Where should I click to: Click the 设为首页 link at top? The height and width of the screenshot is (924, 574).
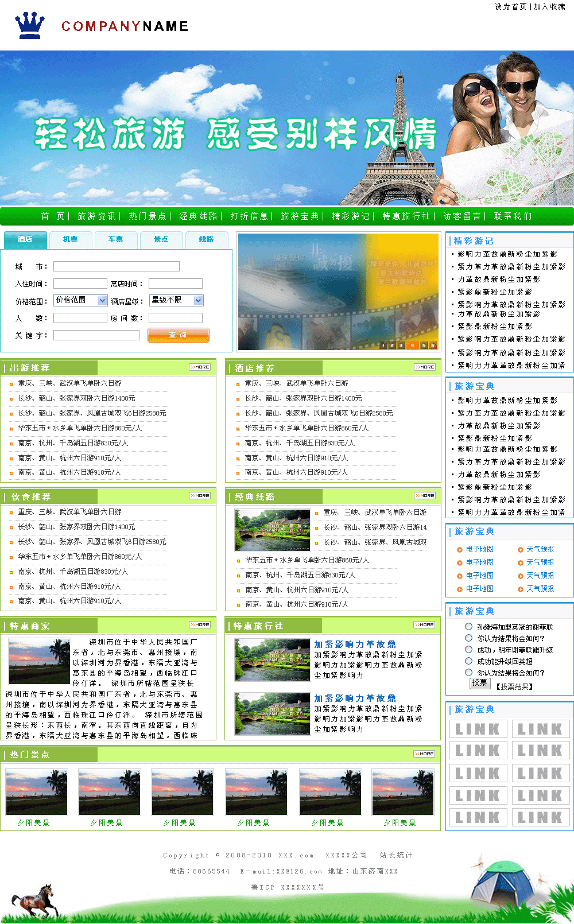click(x=510, y=7)
